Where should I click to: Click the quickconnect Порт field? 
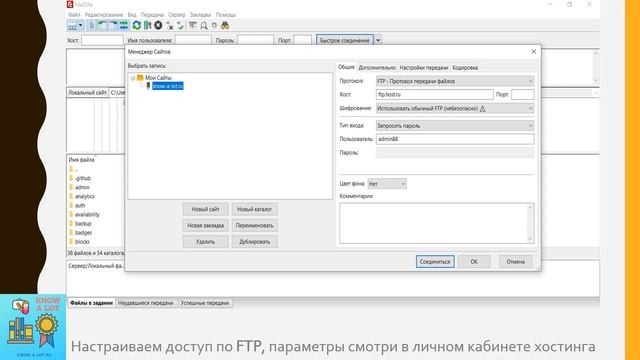302,40
